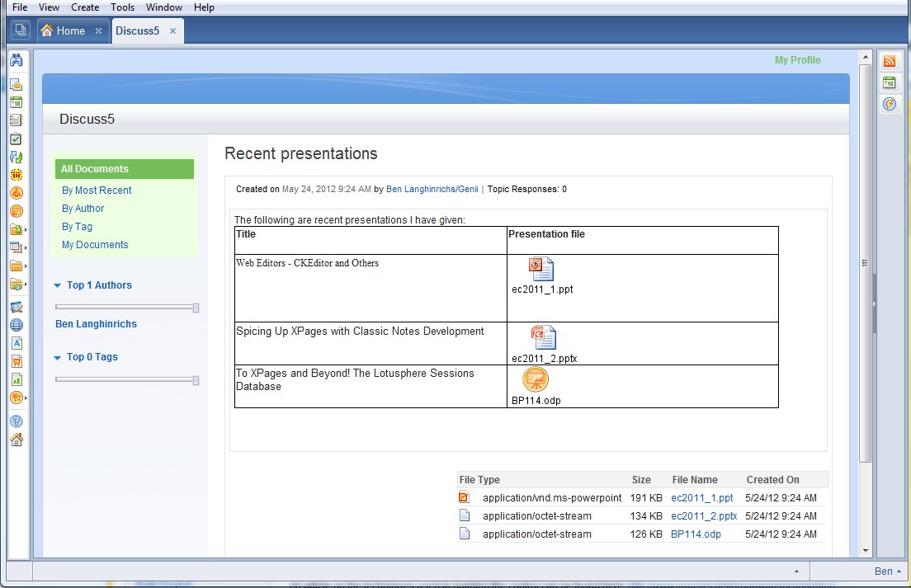Viewport: 911px width, 588px height.
Task: Close the Discuss5 tab
Action: pyautogui.click(x=172, y=31)
